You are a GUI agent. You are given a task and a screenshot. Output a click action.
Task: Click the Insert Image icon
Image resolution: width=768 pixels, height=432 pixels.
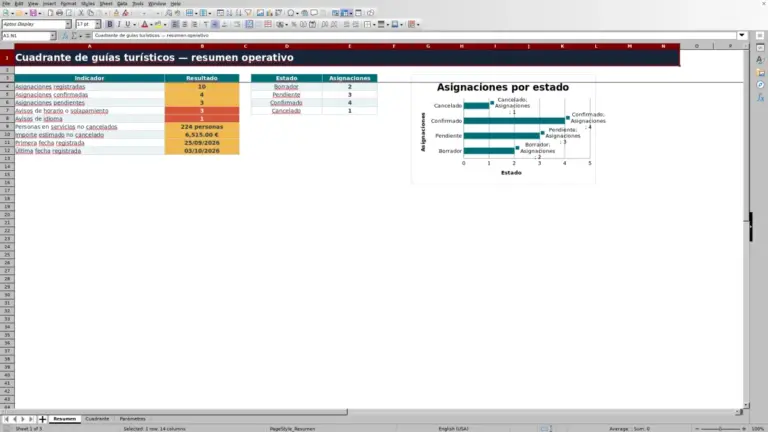point(260,13)
